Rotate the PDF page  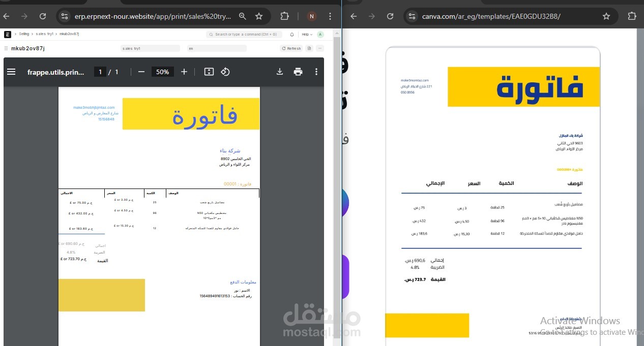point(225,72)
